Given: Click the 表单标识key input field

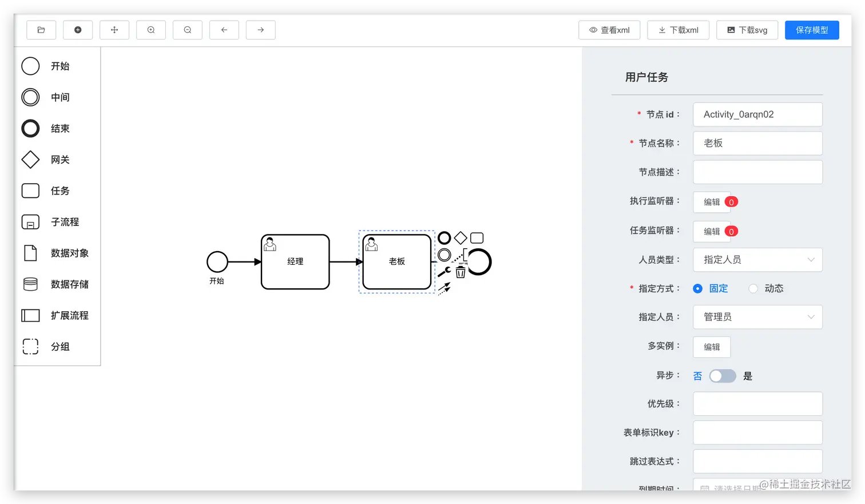Looking at the screenshot, I should click(758, 432).
